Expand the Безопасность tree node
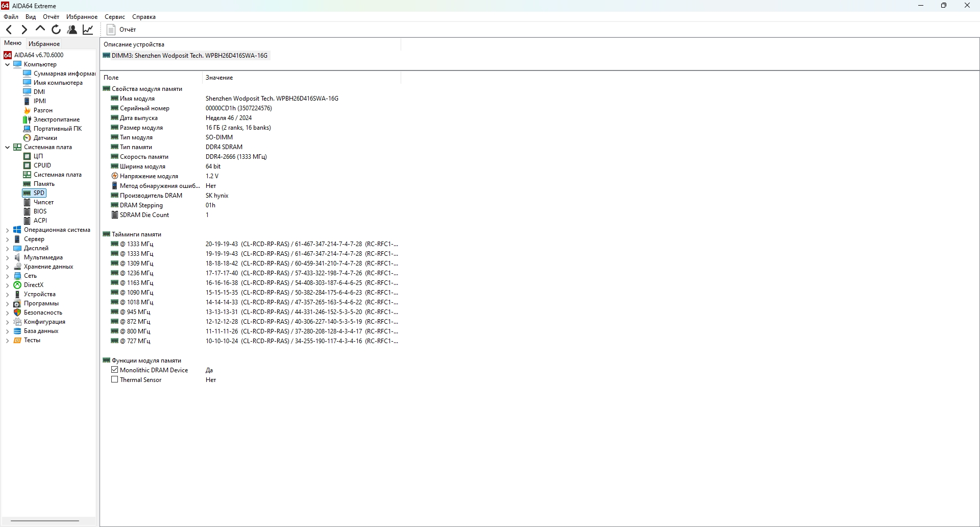This screenshot has width=980, height=527. click(7, 313)
